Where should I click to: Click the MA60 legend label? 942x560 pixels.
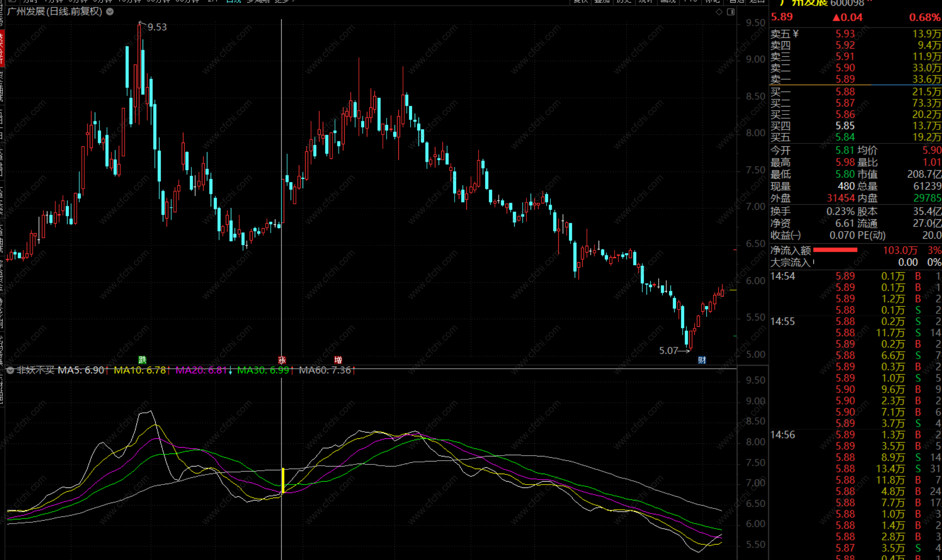point(324,370)
